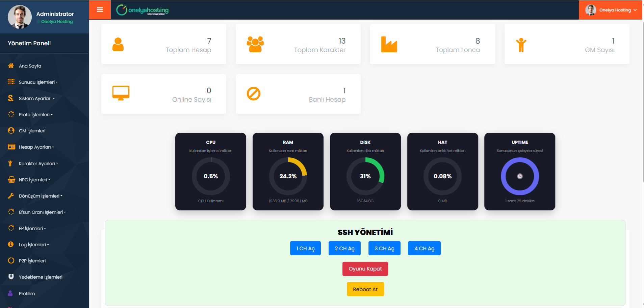644x308 pixels.
Task: Click the Toplam Hesap user icon
Action: coord(118,45)
